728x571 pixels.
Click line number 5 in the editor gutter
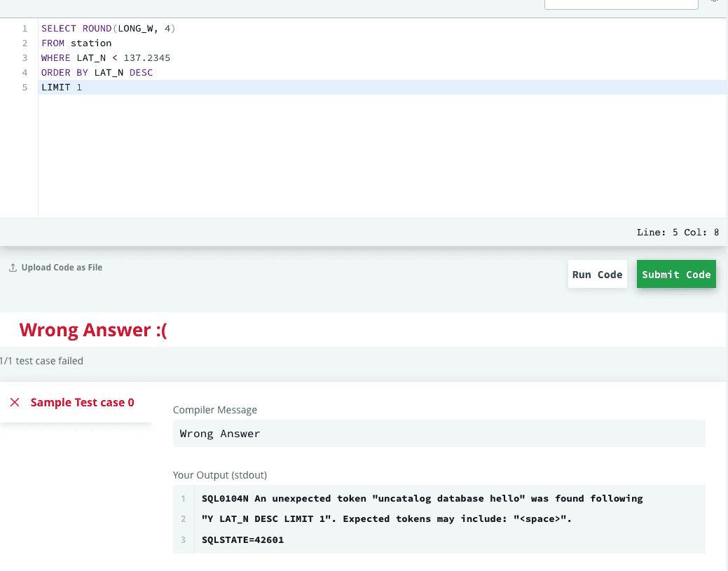click(x=25, y=88)
